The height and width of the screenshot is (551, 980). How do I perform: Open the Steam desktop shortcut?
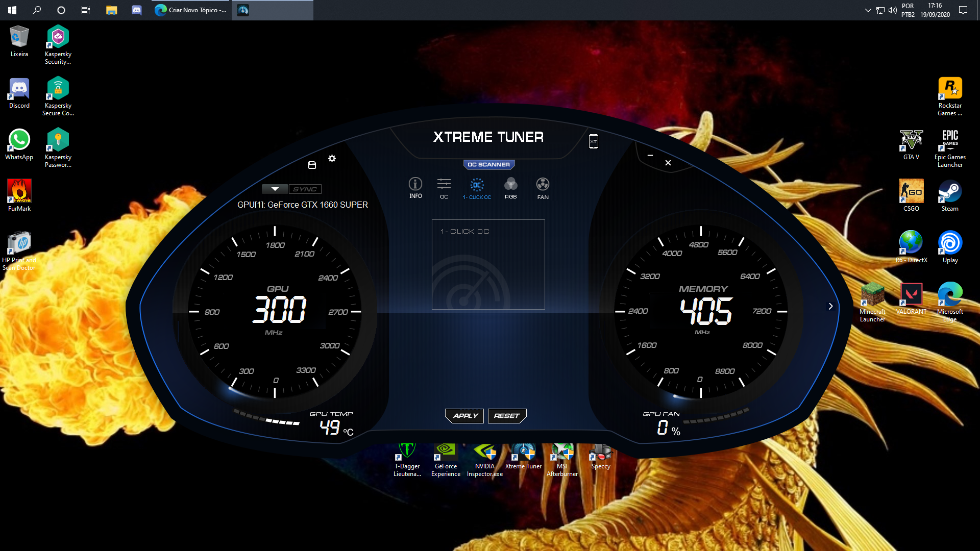coord(949,195)
